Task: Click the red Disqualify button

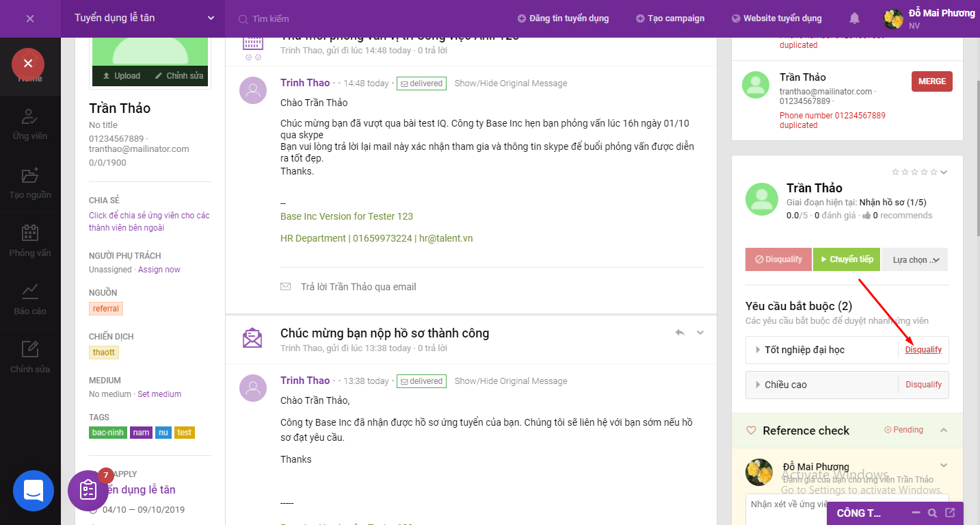Action: [x=778, y=259]
